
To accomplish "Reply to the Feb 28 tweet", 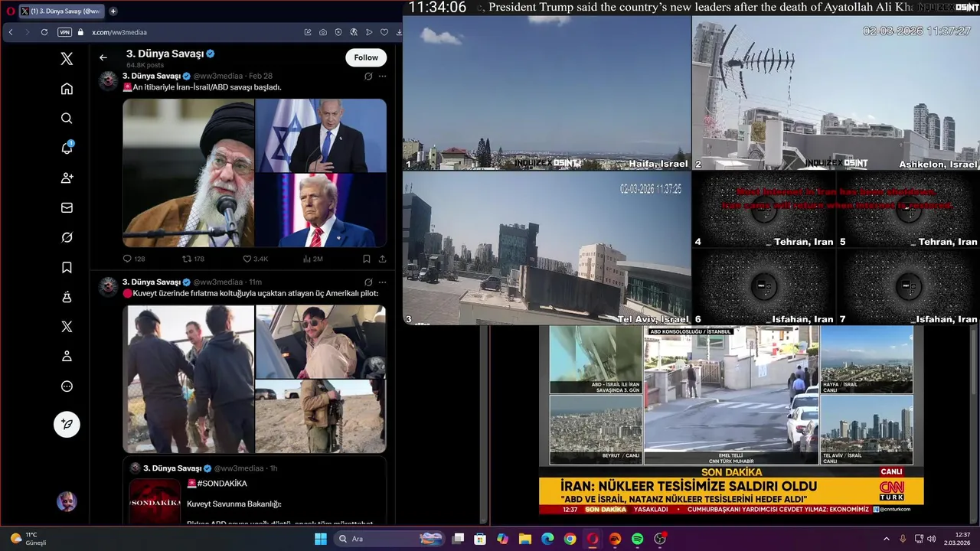I will 134,259.
